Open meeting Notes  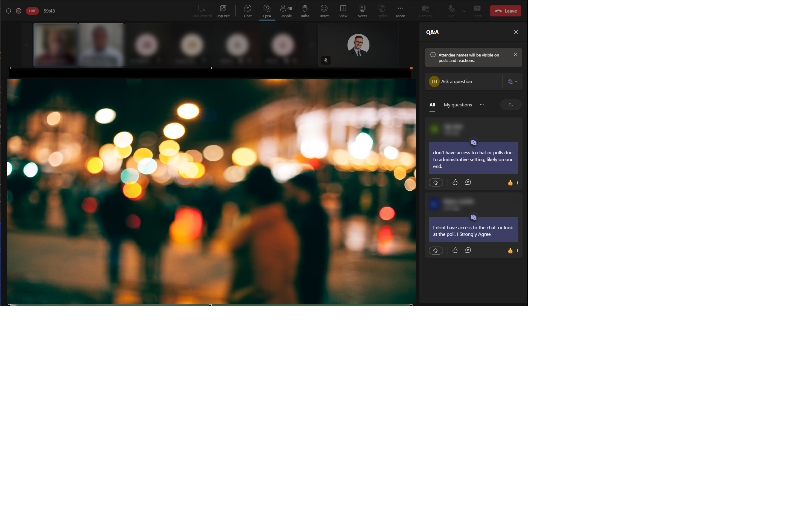(362, 11)
